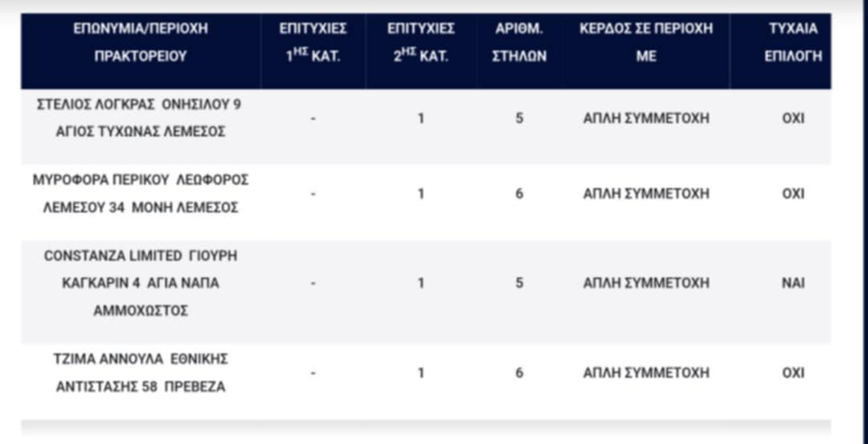The image size is (868, 444).
Task: Click the ΝΑΙ random selection value
Action: 792,283
